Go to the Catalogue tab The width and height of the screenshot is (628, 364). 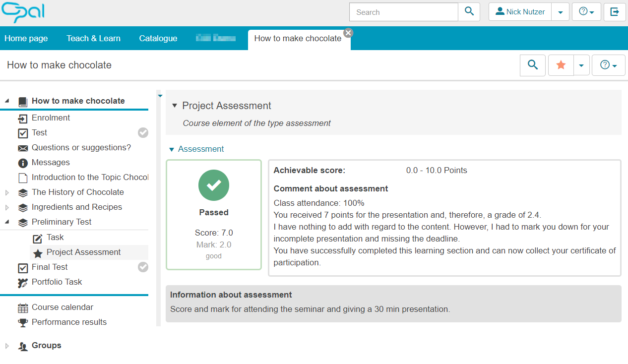click(x=158, y=38)
